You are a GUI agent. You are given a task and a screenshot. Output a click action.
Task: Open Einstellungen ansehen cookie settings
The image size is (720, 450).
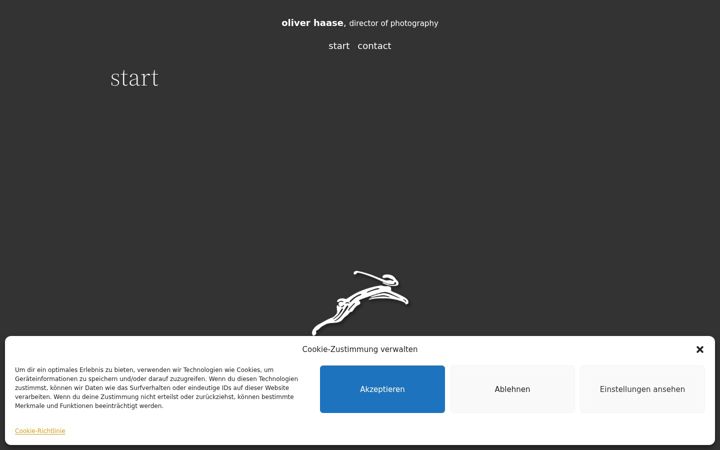(x=642, y=389)
